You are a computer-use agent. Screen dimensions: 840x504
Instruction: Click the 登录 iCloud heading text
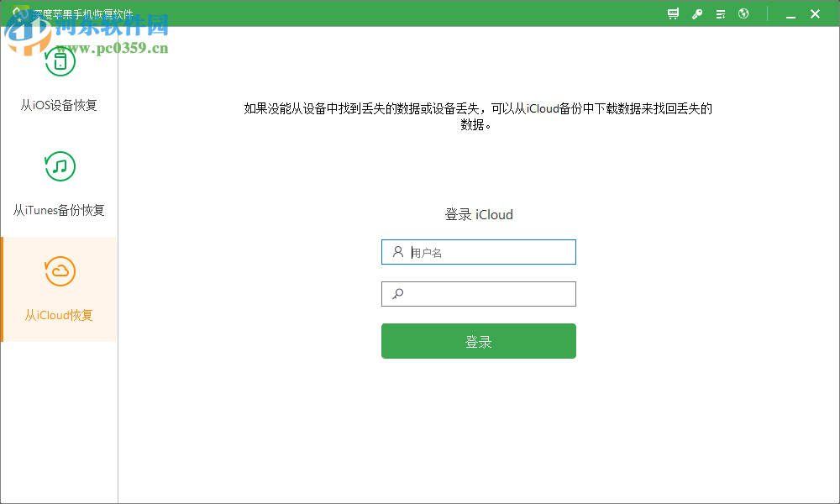(x=478, y=214)
